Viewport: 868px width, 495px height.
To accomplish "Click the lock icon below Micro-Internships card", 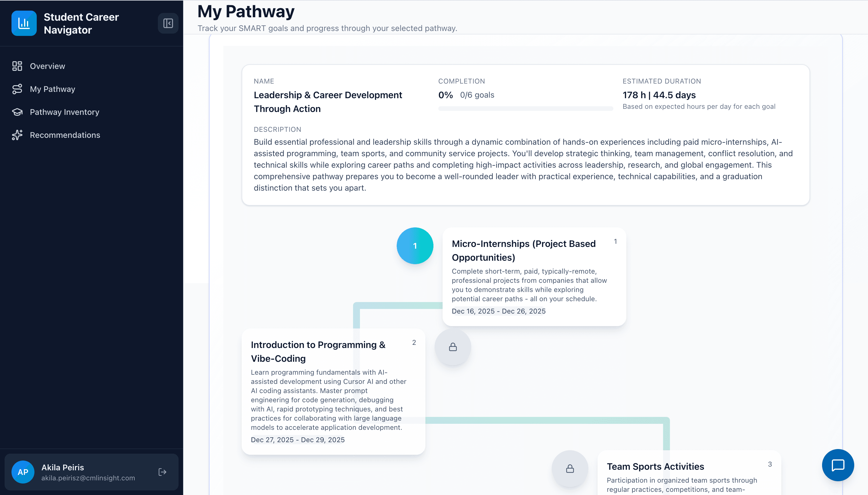I will click(x=452, y=347).
